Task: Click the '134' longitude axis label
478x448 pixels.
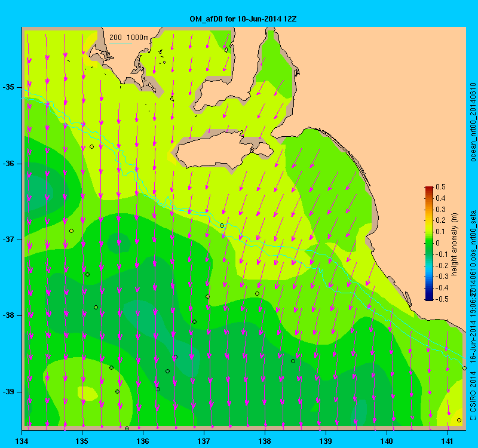Action: 22,441
